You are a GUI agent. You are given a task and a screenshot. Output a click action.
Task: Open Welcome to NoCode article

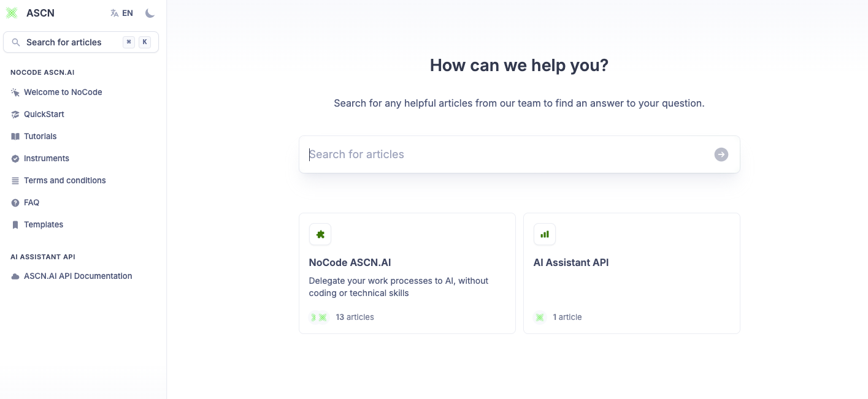[63, 92]
